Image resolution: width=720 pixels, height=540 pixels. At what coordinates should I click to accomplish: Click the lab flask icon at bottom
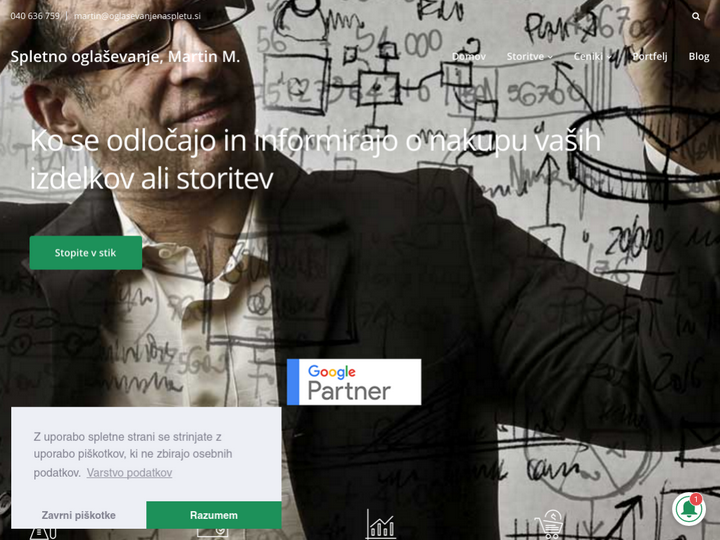click(x=43, y=534)
